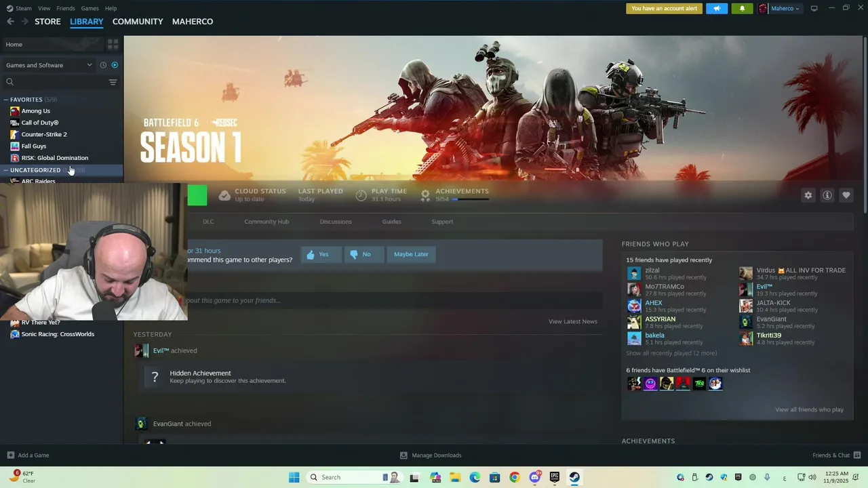Screen dimensions: 868x488
Task: Open friend ASSYRIAN's entry
Action: (668, 323)
